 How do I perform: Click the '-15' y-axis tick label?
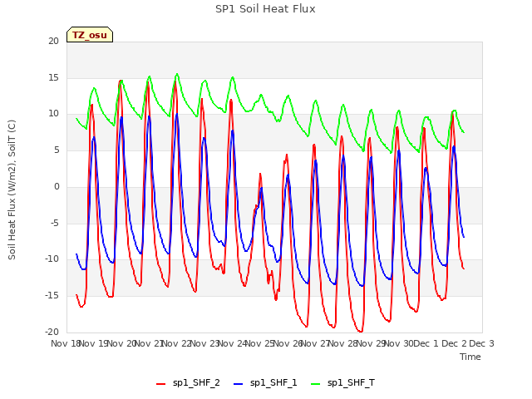click(x=52, y=296)
